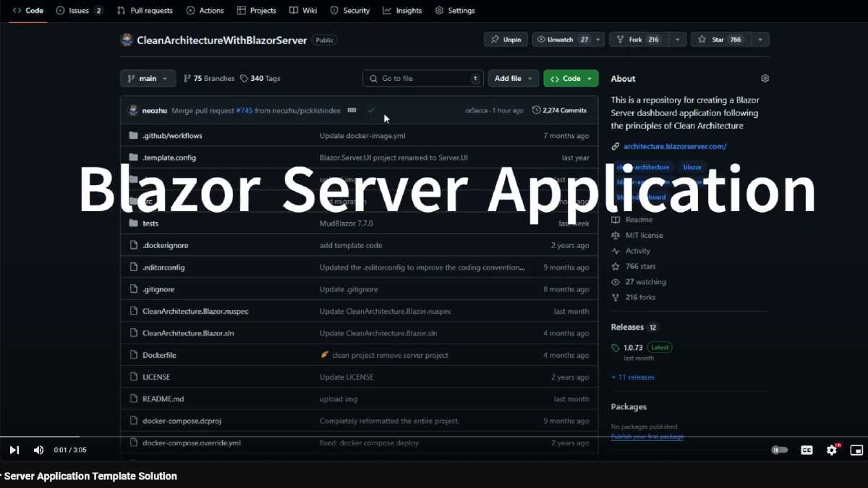This screenshot has height=488, width=868.
Task: Open video player settings gear
Action: click(832, 450)
